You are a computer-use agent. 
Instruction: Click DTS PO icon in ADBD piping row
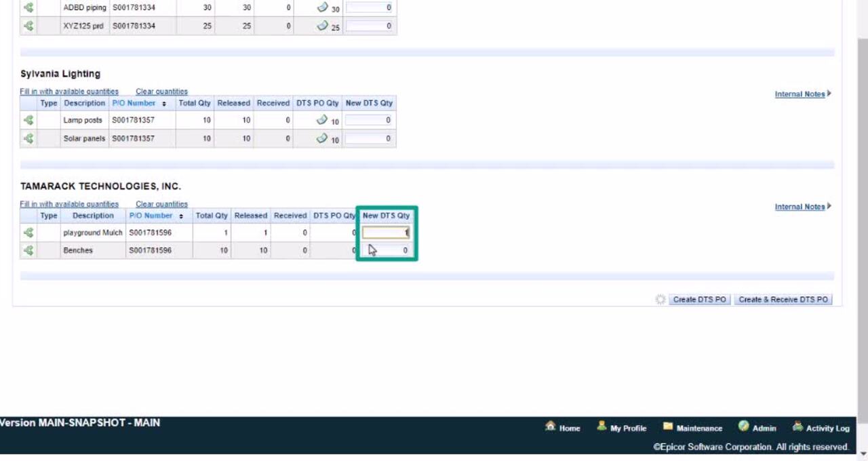[322, 7]
